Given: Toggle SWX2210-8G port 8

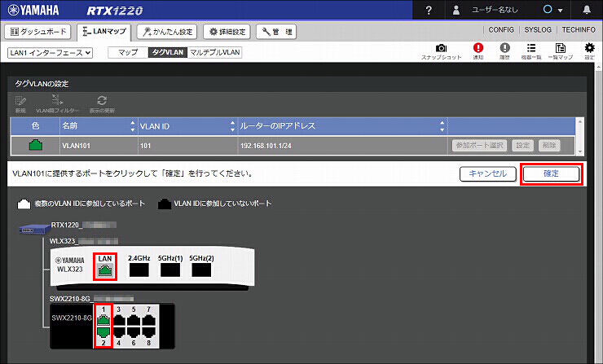Looking at the screenshot, I should [148, 332].
